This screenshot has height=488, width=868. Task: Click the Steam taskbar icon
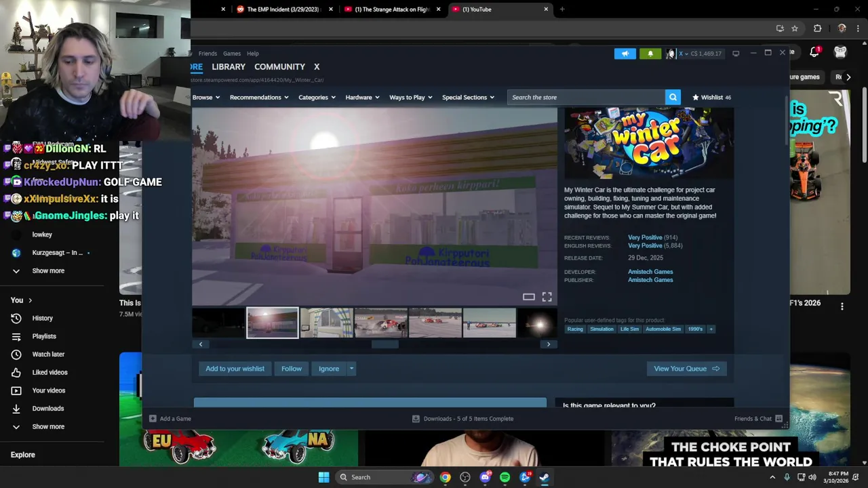click(x=545, y=477)
